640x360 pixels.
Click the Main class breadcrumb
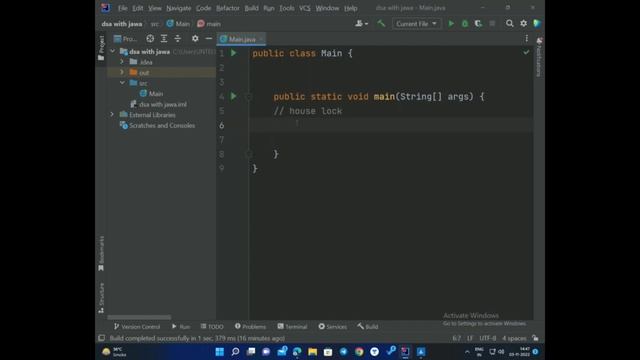click(178, 24)
